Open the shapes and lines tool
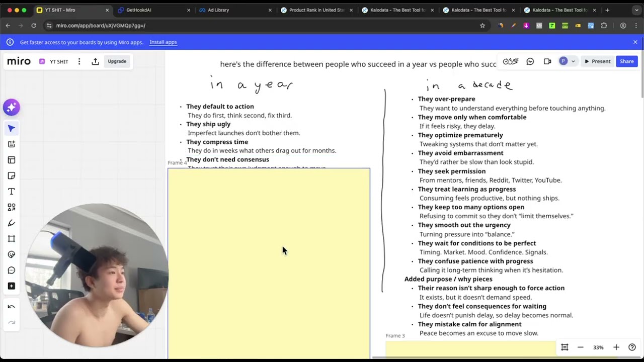Screen dimensions: 644x362 [x=11, y=207]
